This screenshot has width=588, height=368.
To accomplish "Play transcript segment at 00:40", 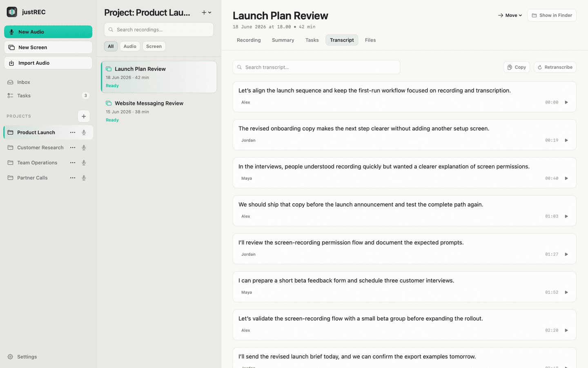I will click(566, 178).
